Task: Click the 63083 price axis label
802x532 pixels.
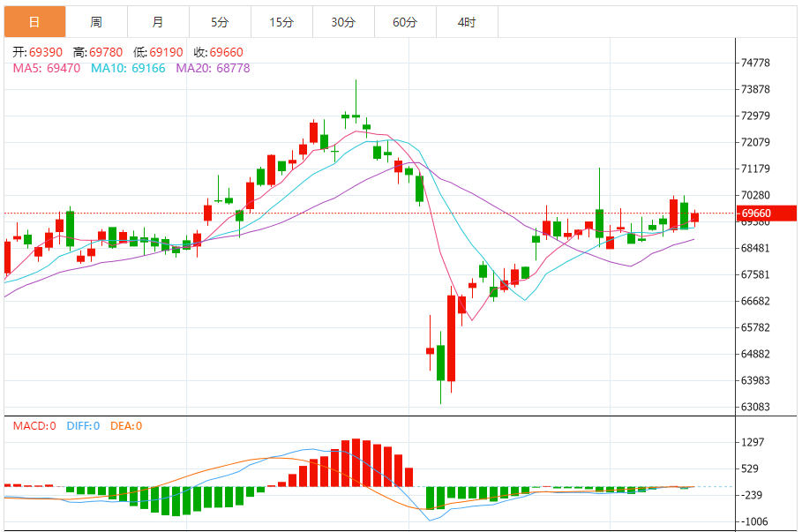Action: tap(755, 408)
